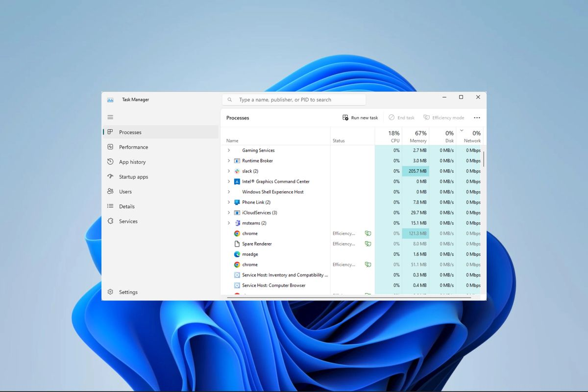Click the Spare Renderer file icon
This screenshot has width=588, height=392.
pos(237,244)
